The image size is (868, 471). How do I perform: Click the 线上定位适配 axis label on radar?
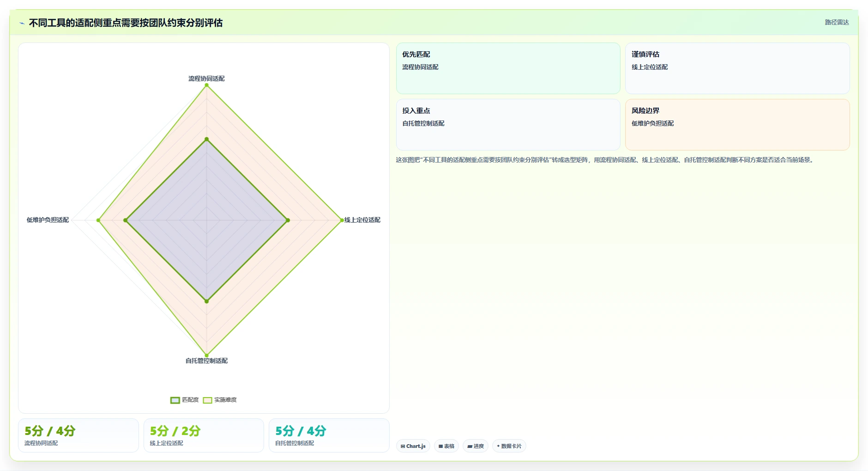pos(362,220)
